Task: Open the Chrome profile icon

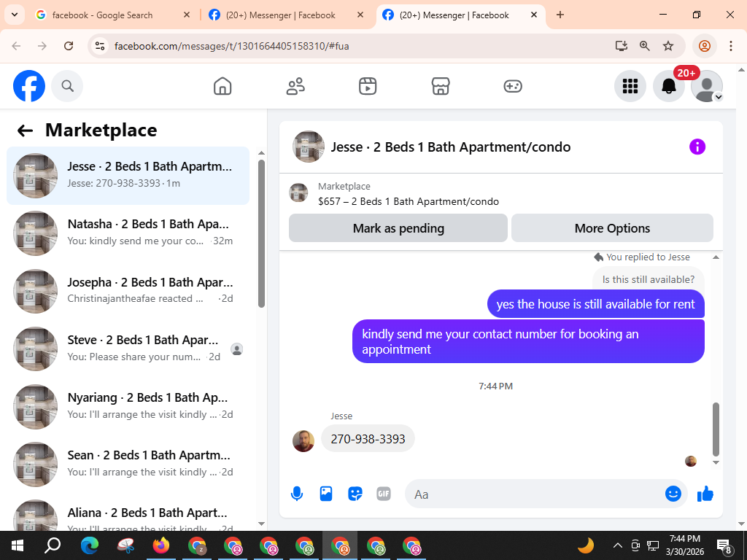Action: 705,46
